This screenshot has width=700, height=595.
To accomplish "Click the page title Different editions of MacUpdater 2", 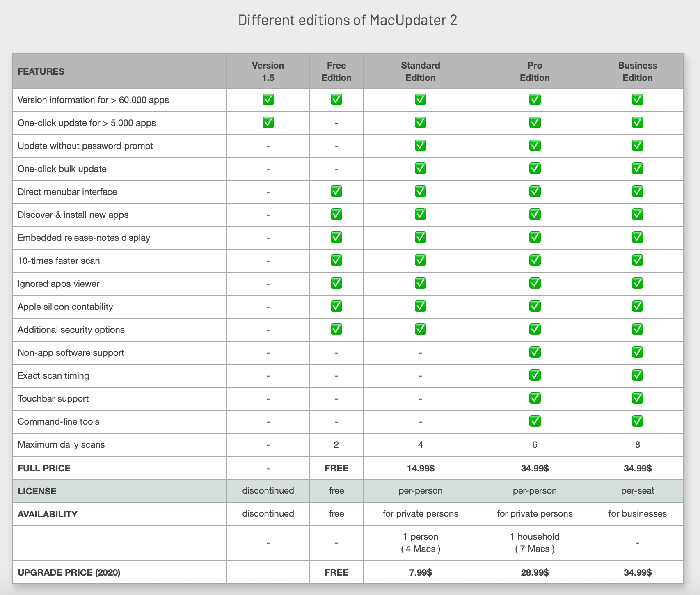I will 348,20.
